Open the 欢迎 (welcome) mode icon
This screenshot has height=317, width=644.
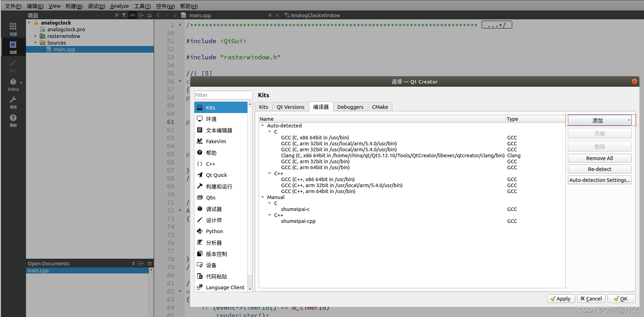tap(13, 28)
